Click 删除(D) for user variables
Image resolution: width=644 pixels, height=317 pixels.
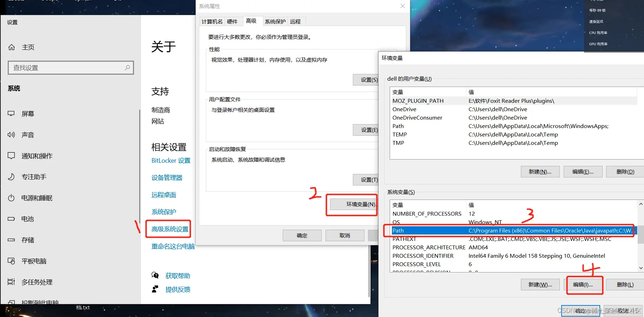pos(625,171)
